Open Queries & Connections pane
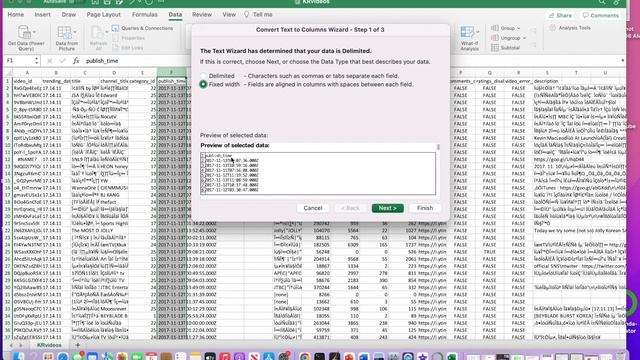The image size is (640, 360). click(142, 28)
